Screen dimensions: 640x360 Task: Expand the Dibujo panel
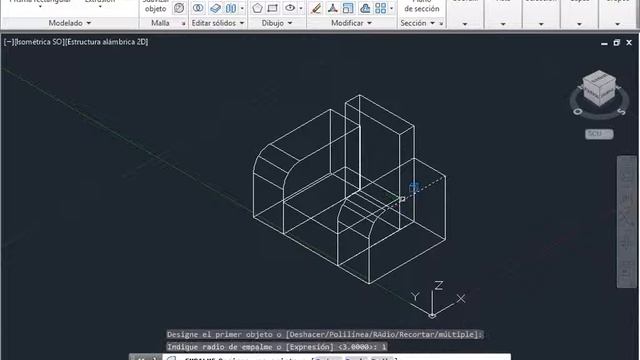pos(277,23)
